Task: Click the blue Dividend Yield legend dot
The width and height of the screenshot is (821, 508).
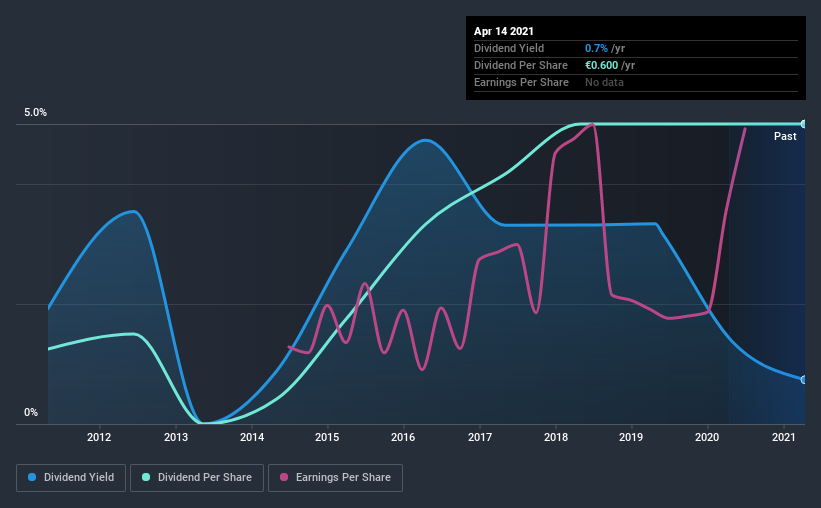Action: (32, 477)
